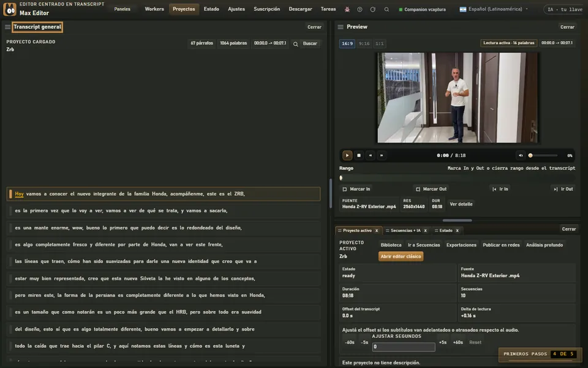This screenshot has width=588, height=368.
Task: Click Ir In button
Action: 500,189
